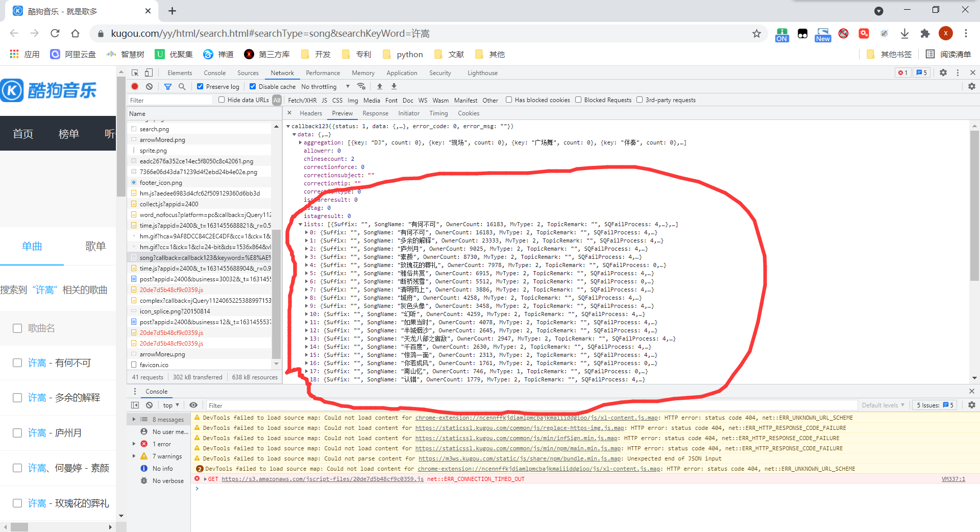Close the DevTools panel
The image size is (980, 532).
click(972, 72)
